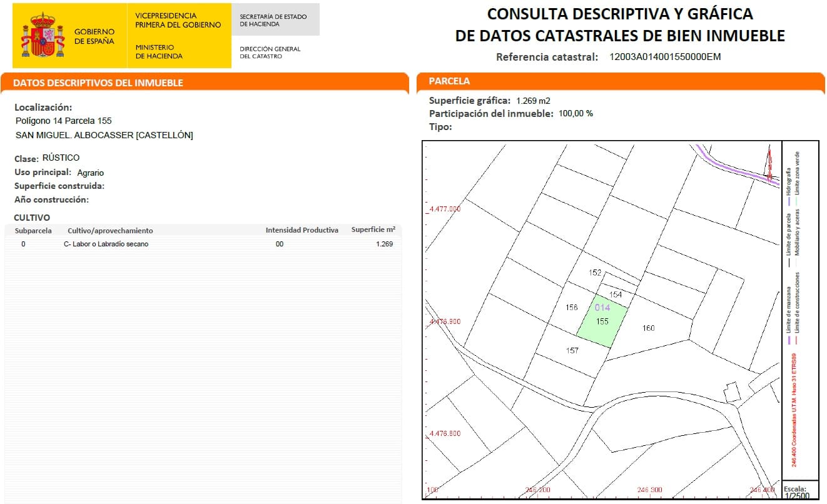Click the red north arrow on the map
The width and height of the screenshot is (827, 504).
768,159
